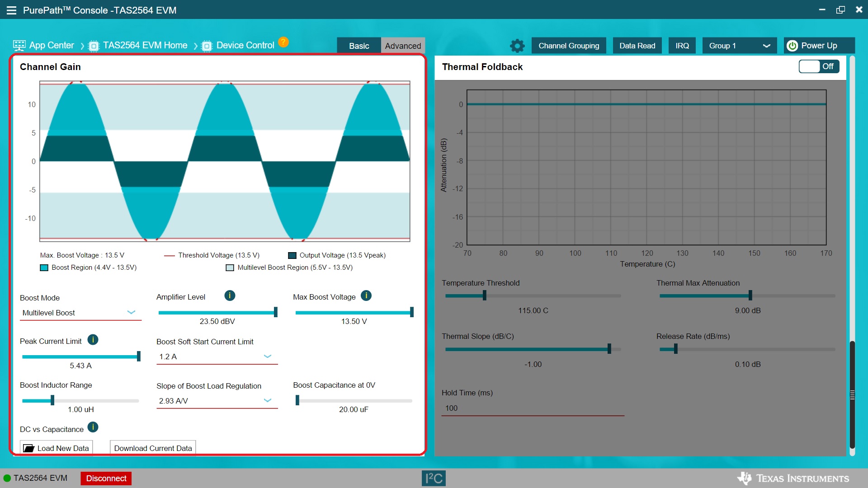Click the Disconnect button
The image size is (868, 488).
106,478
